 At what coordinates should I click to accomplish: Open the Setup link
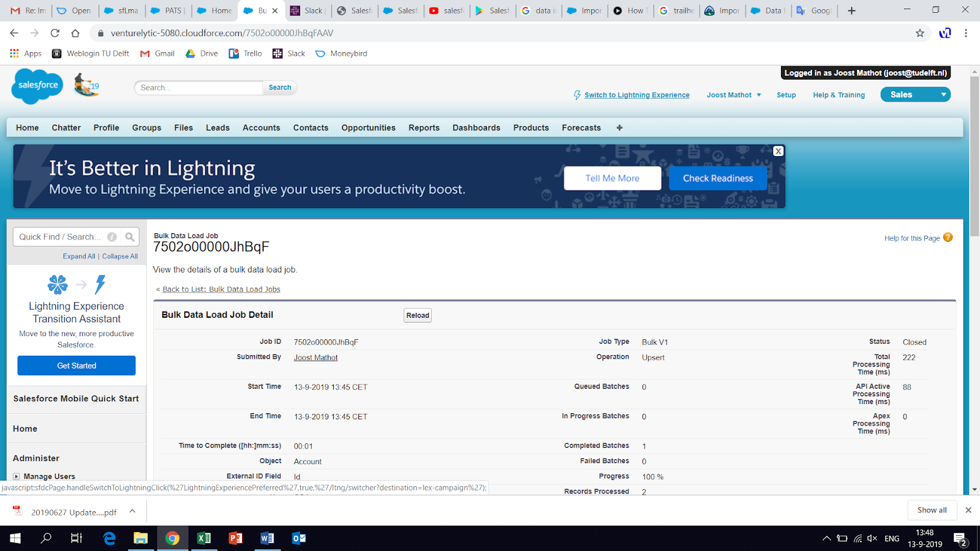[786, 95]
